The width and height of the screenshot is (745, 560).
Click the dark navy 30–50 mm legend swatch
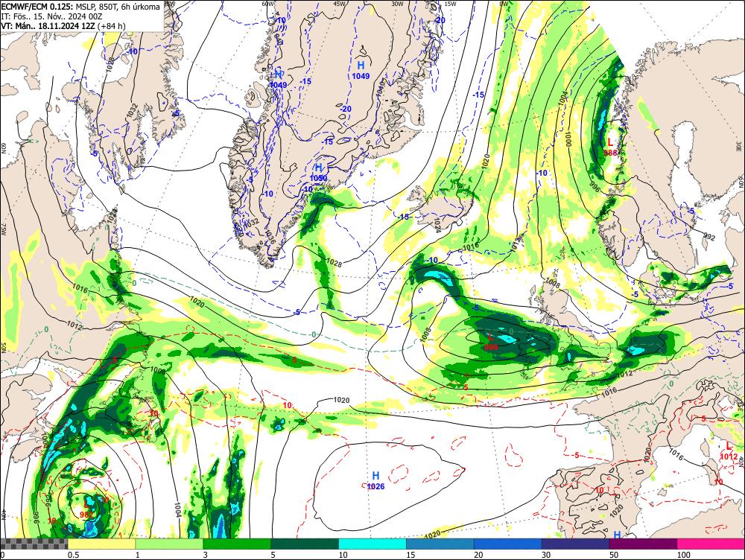(575, 544)
